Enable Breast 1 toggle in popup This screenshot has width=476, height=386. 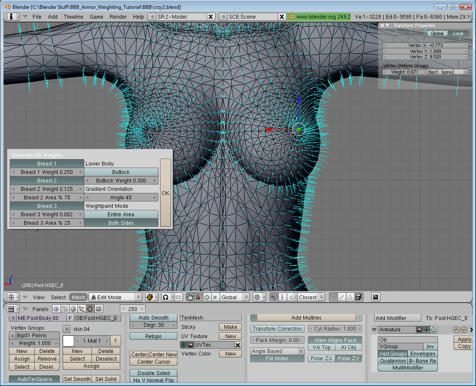point(47,164)
